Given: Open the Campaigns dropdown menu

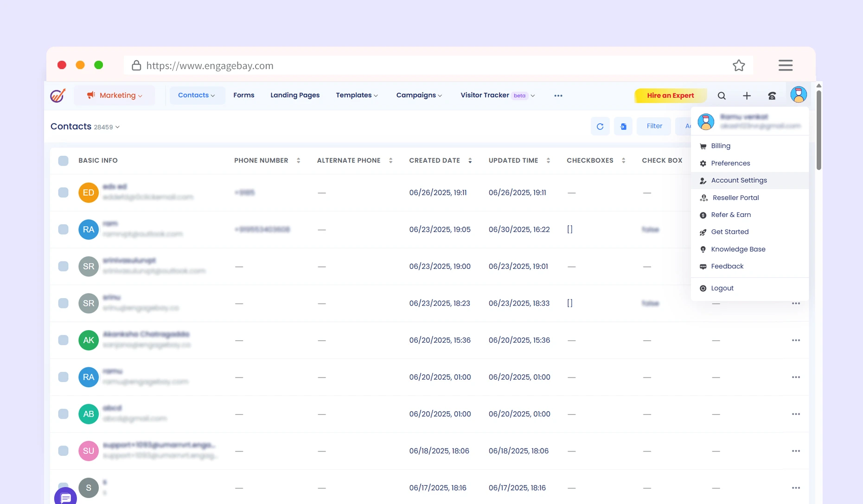Looking at the screenshot, I should (x=419, y=96).
